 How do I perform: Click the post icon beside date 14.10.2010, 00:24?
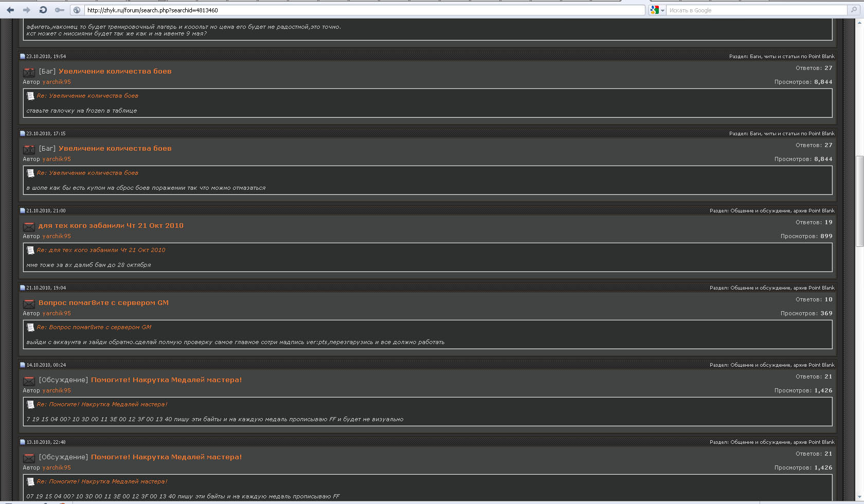coord(23,365)
